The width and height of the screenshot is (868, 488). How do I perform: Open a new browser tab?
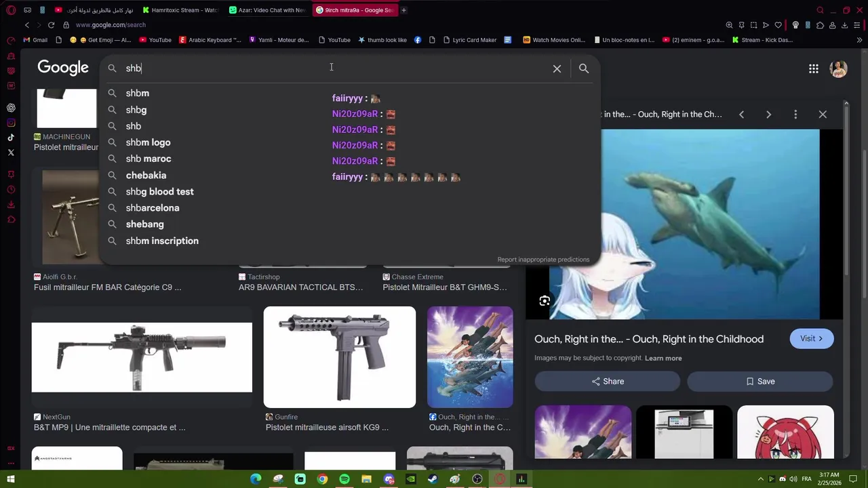tap(403, 10)
